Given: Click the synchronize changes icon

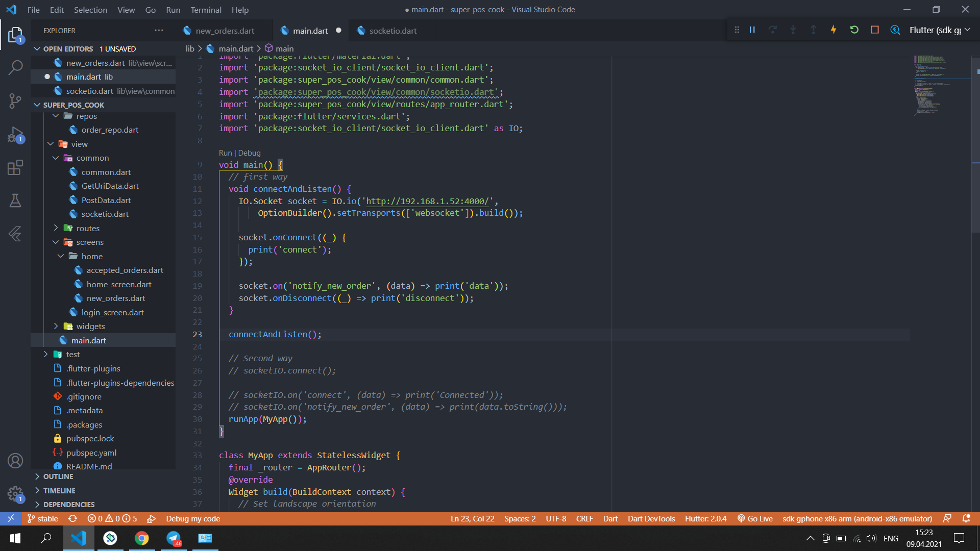Looking at the screenshot, I should pyautogui.click(x=73, y=519).
